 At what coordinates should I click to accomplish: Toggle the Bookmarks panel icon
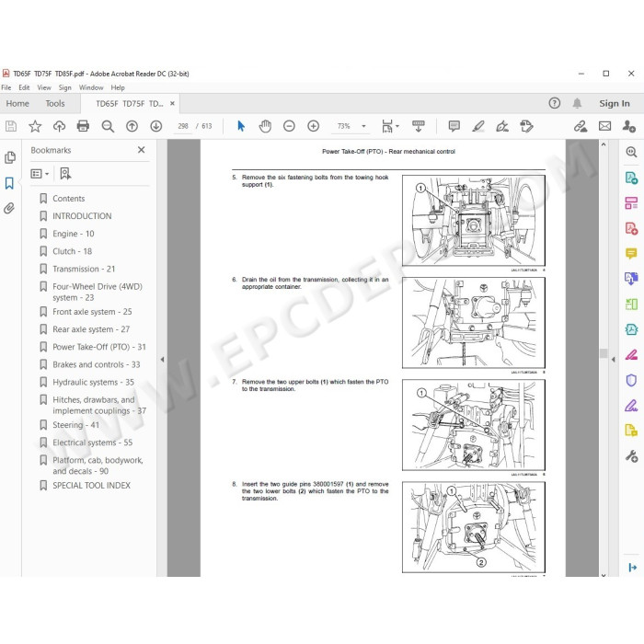(x=9, y=183)
